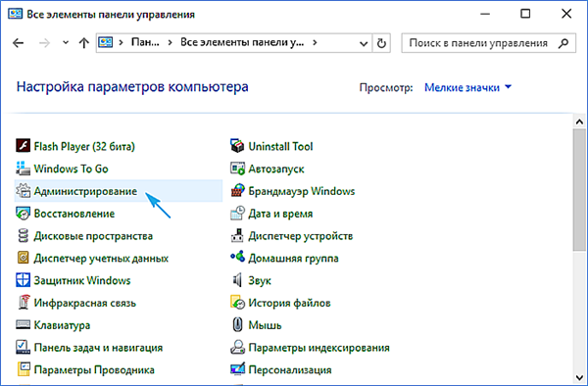Open the Диспетчер устройств icon
This screenshot has width=588, height=386.
tap(237, 236)
